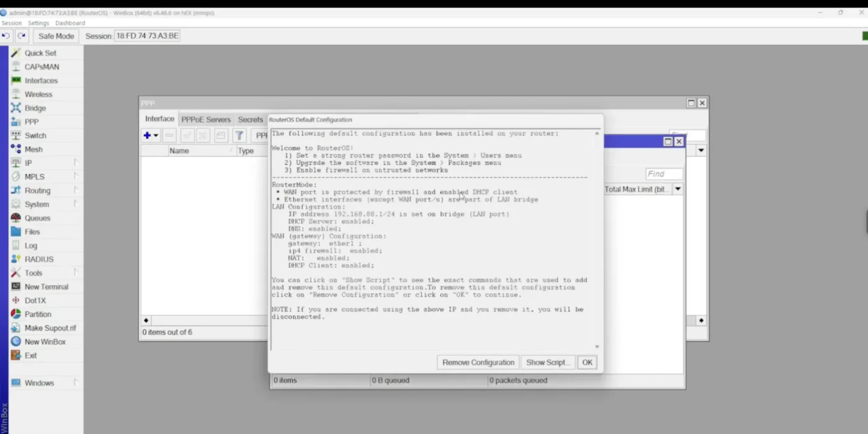Expand the System submenu
The image size is (868, 434).
click(x=76, y=204)
